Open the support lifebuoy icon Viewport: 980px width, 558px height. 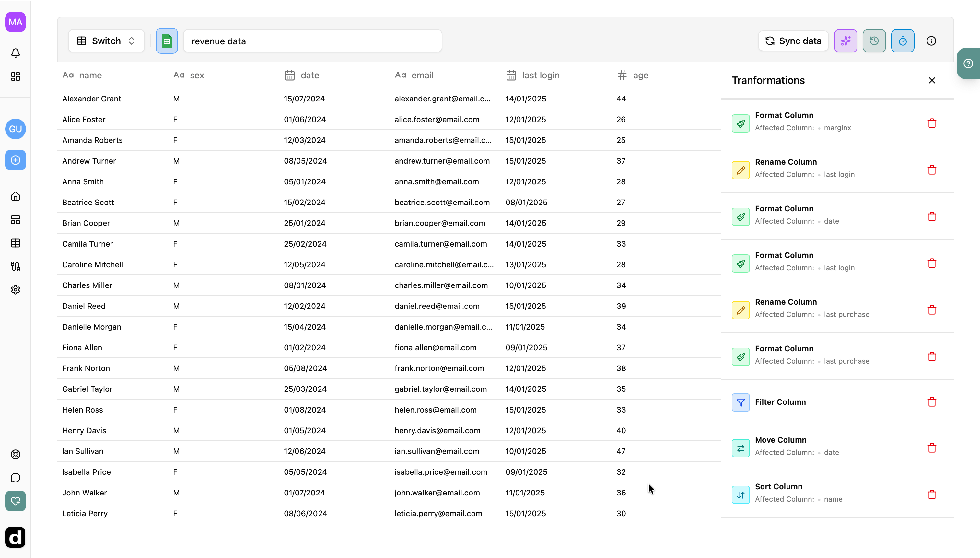pyautogui.click(x=15, y=454)
